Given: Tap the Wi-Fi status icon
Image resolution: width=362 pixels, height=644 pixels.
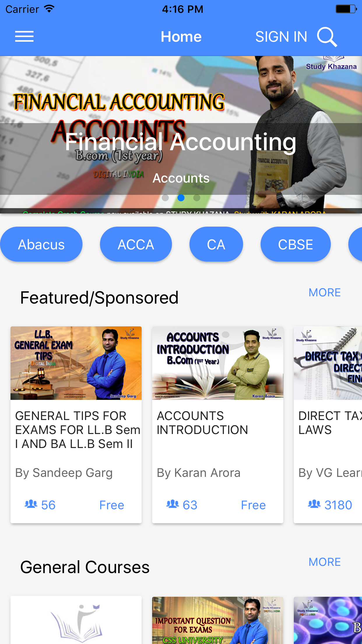Looking at the screenshot, I should pos(49,9).
